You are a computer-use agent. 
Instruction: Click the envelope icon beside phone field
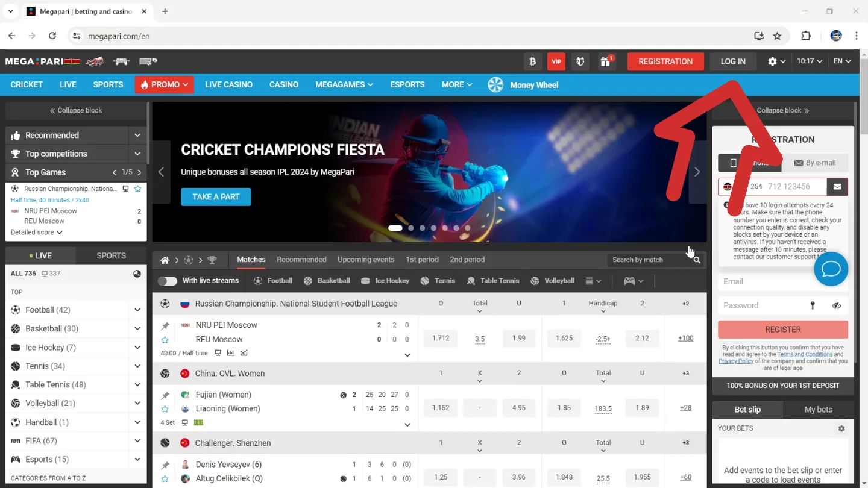(x=837, y=187)
